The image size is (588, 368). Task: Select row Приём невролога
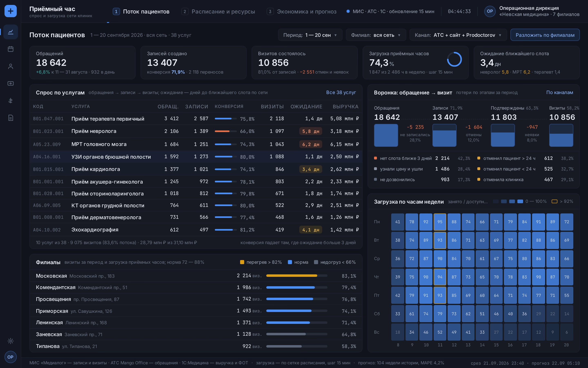click(196, 131)
